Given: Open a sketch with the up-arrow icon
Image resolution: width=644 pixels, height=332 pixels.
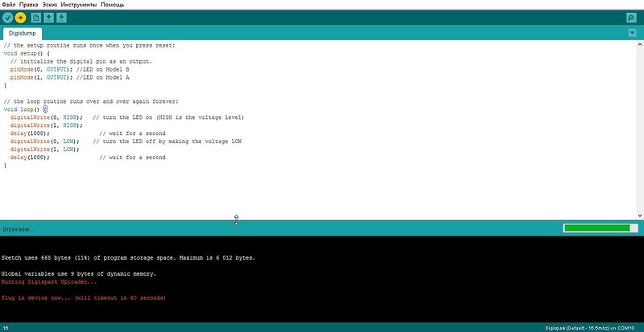Looking at the screenshot, I should 49,18.
